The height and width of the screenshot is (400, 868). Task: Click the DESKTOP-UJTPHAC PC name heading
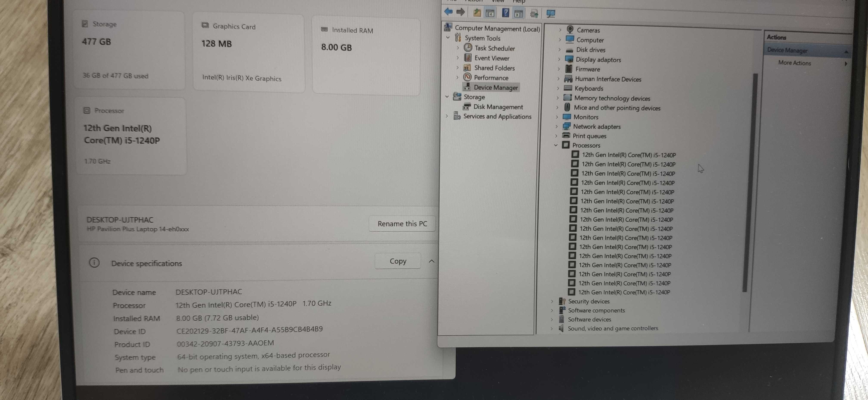(120, 220)
